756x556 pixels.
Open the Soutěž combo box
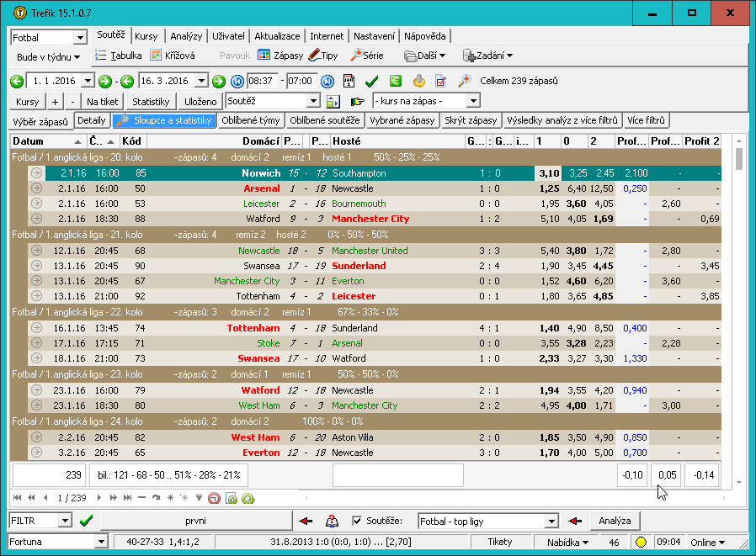pyautogui.click(x=313, y=101)
